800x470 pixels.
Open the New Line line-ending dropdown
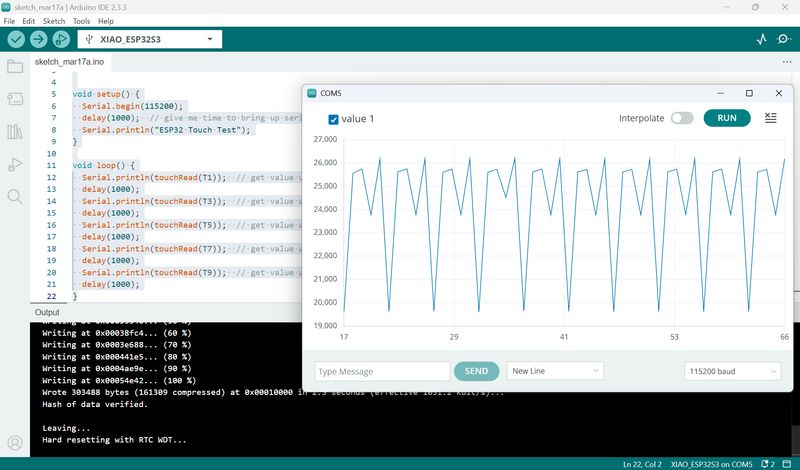click(x=555, y=371)
